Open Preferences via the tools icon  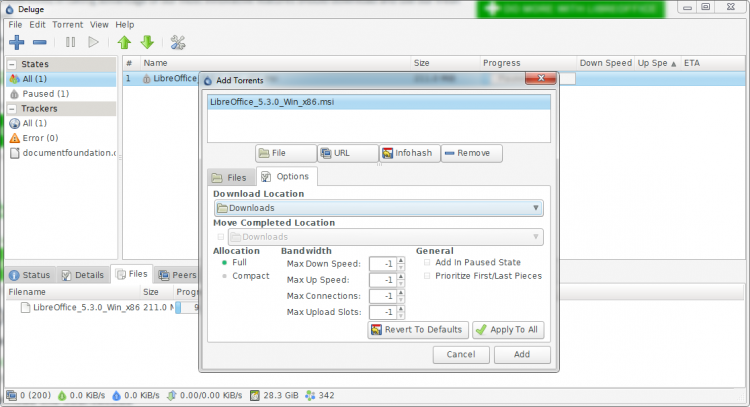pos(178,43)
